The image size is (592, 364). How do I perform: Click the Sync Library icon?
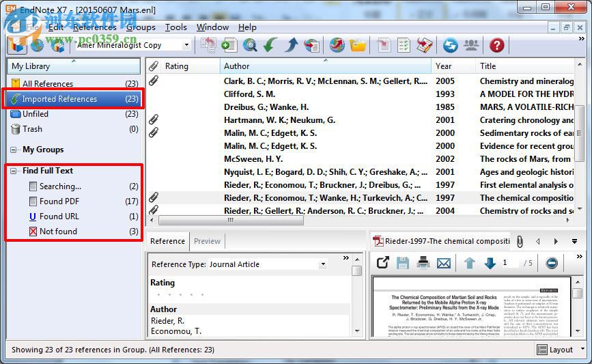tap(450, 45)
